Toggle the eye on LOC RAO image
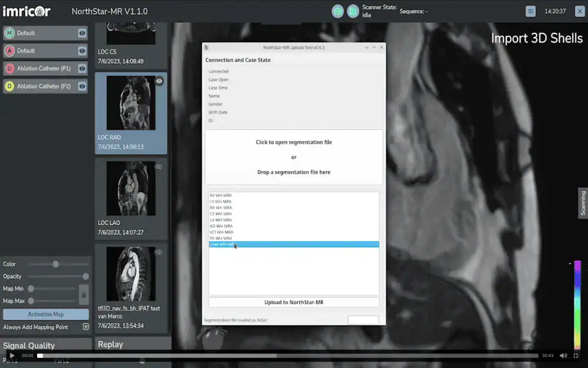 coord(159,81)
